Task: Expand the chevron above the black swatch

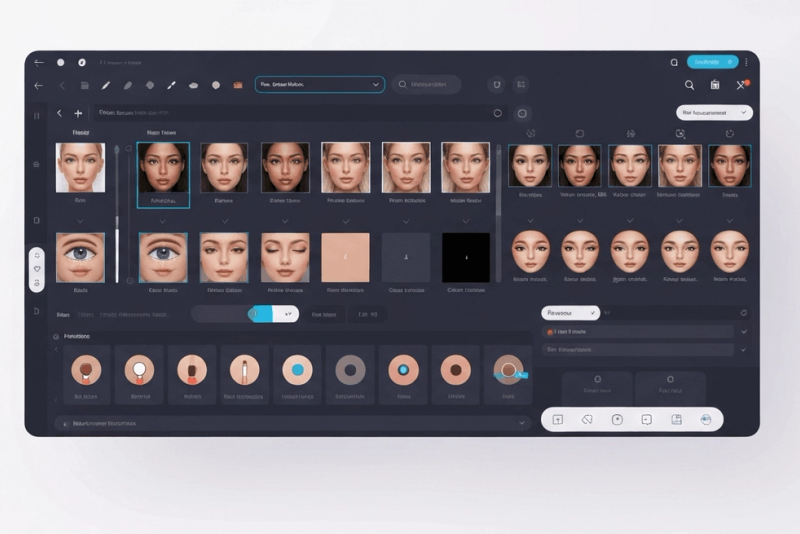Action: coord(466,221)
